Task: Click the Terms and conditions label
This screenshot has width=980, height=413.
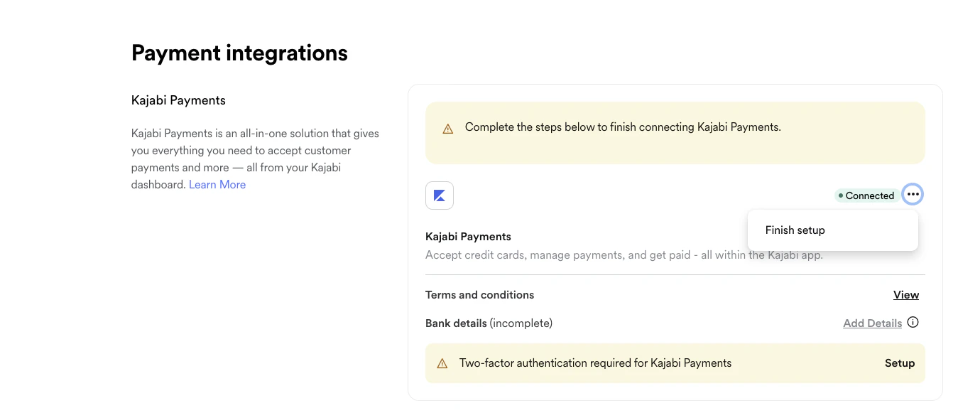Action: pos(479,295)
